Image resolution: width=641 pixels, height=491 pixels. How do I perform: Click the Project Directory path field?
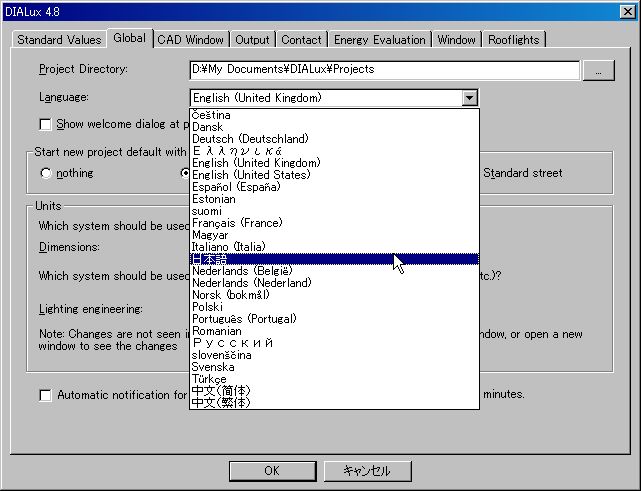384,70
